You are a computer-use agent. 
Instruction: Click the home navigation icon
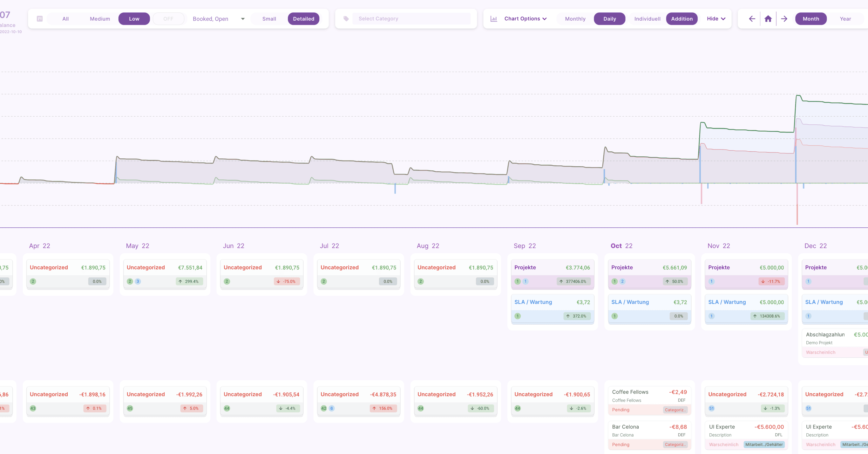(x=768, y=19)
